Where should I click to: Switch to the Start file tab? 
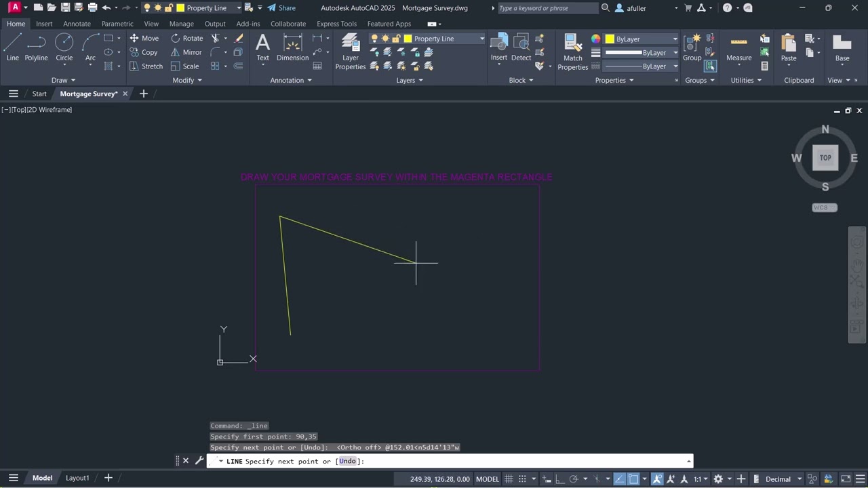[x=39, y=94]
